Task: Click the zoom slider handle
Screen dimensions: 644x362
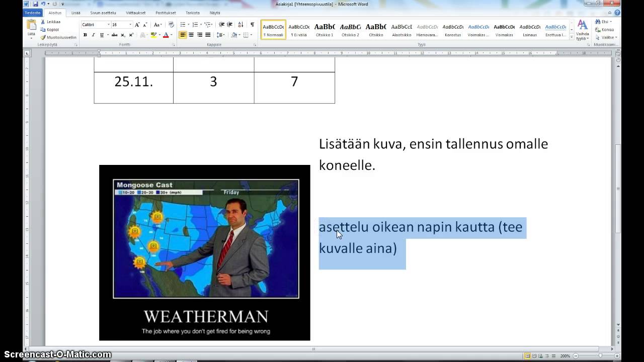Action: tap(600, 356)
